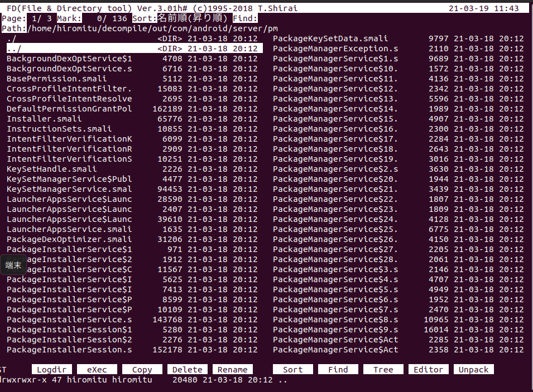Select PackageManagerService$28. entry
The image size is (533, 392).
(398, 259)
